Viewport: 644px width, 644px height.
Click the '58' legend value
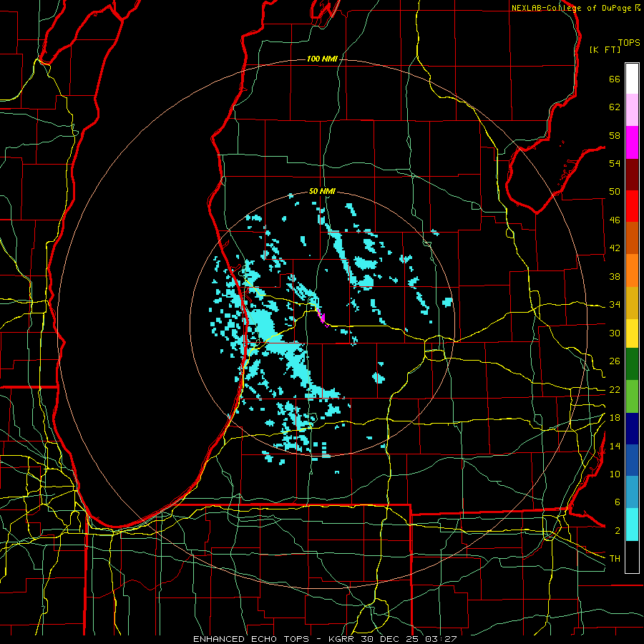coord(615,135)
